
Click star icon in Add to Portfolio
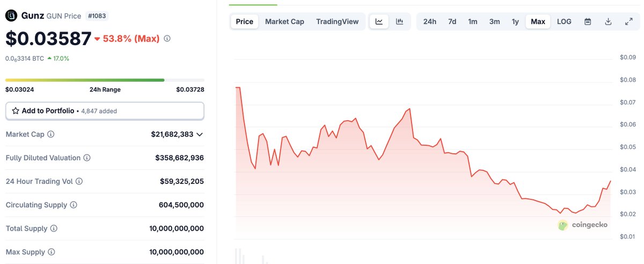[16, 111]
